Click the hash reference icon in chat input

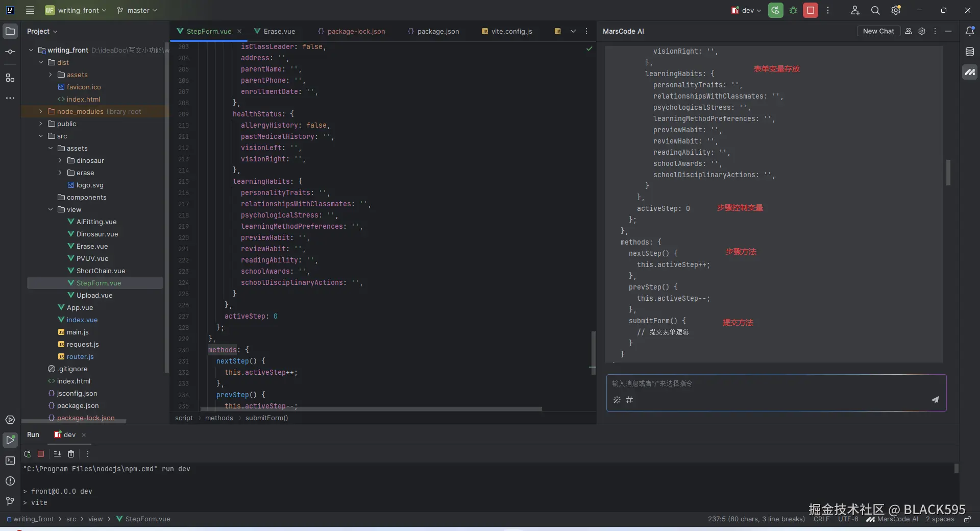629,400
